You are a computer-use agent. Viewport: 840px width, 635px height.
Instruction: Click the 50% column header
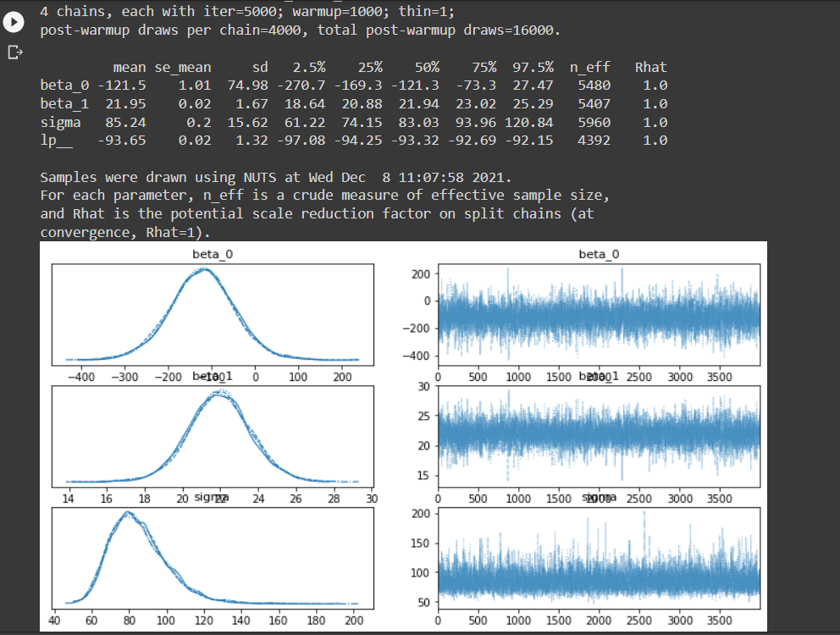pyautogui.click(x=427, y=68)
